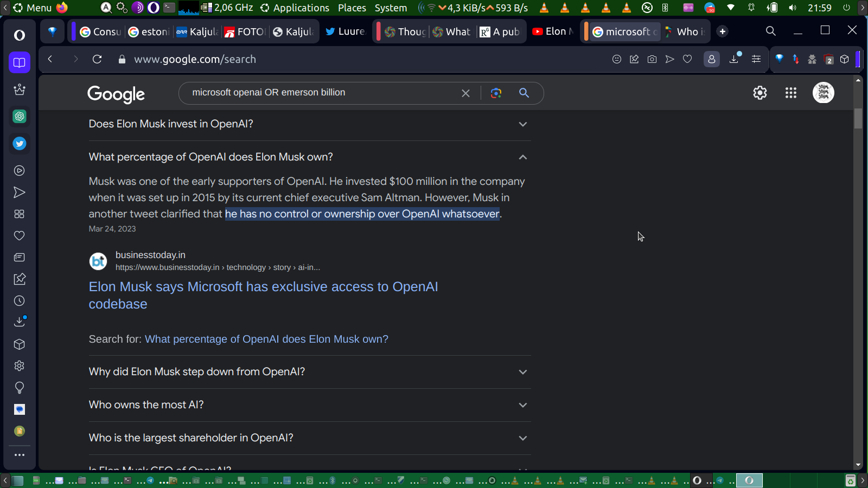Reload the current page
This screenshot has height=488, width=868.
(97, 59)
